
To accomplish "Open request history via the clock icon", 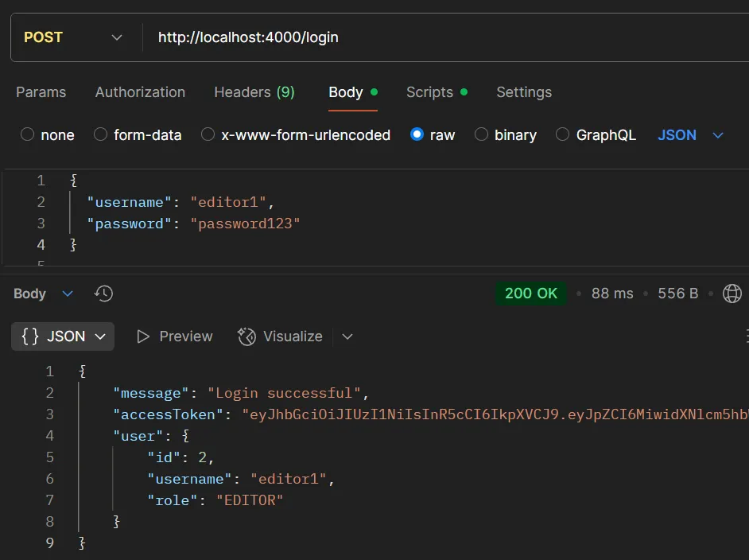I will pos(103,294).
